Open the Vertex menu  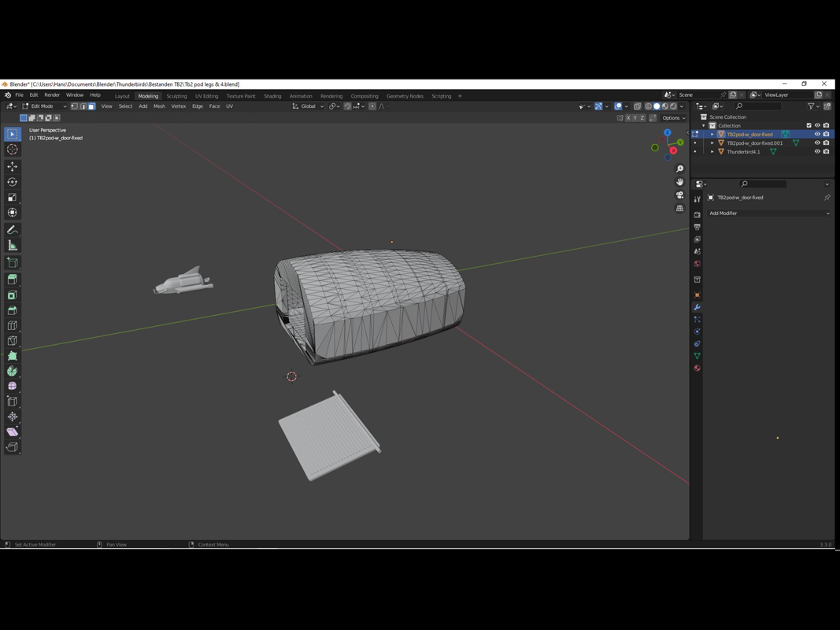click(x=179, y=106)
